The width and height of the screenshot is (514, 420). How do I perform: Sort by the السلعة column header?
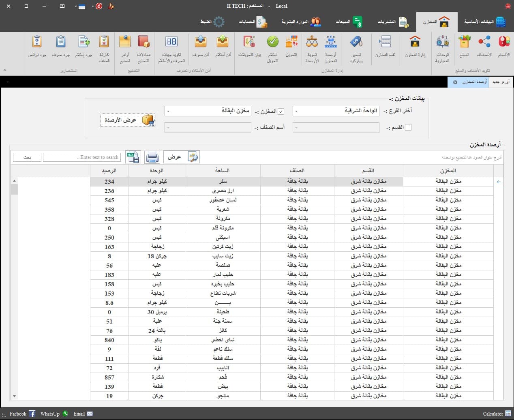pos(223,171)
